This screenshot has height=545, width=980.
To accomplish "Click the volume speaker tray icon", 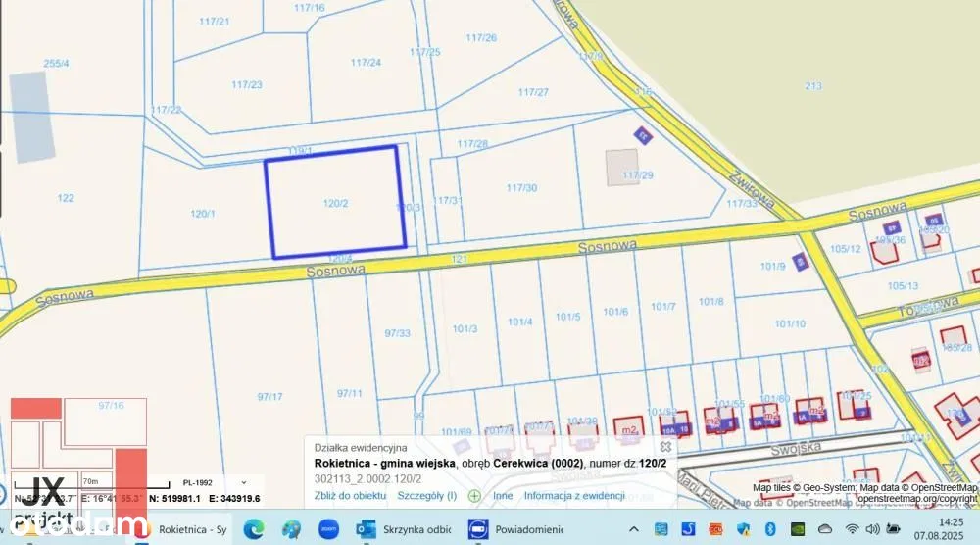I will point(872,529).
